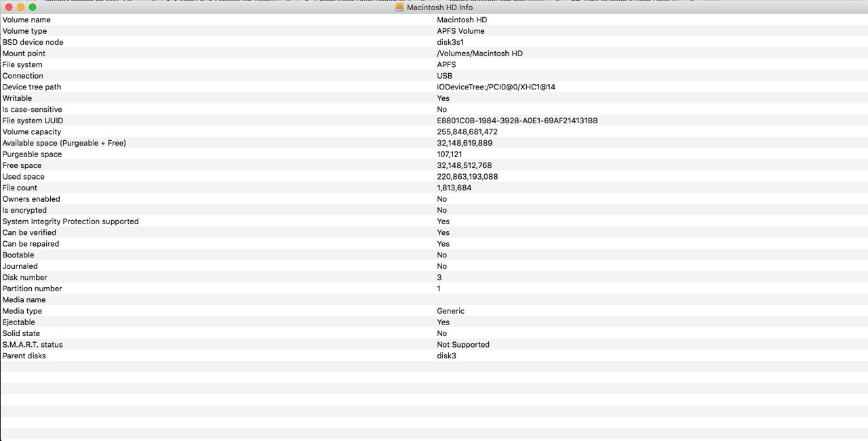Select the "No" value of Owners enabled

tap(441, 199)
